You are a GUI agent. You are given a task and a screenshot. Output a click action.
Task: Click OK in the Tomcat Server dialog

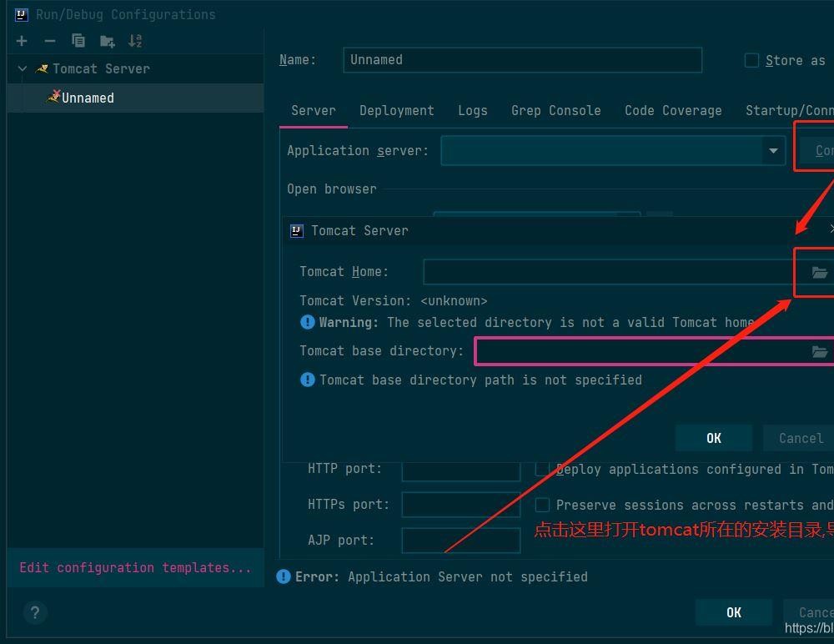tap(713, 438)
